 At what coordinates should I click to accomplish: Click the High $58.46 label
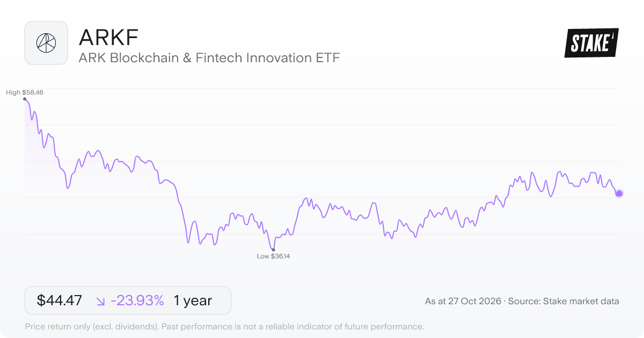pyautogui.click(x=25, y=92)
